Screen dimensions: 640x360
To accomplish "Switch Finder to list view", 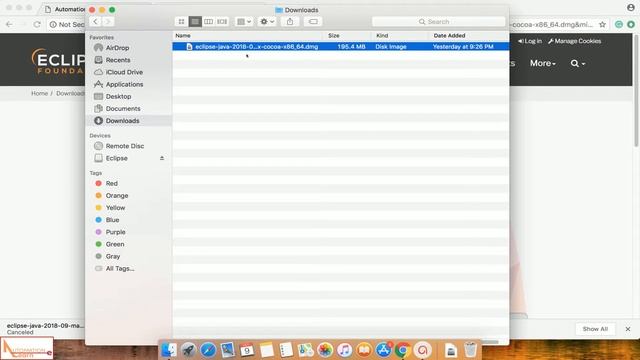I will tap(195, 22).
